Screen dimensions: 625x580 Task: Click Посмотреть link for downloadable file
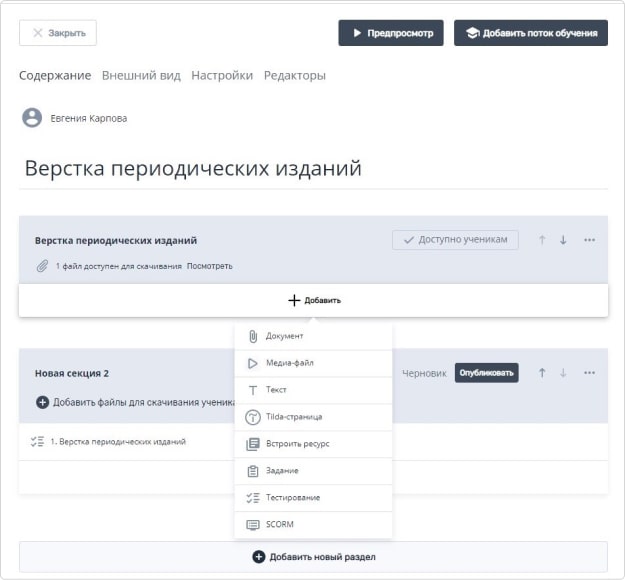pyautogui.click(x=210, y=266)
